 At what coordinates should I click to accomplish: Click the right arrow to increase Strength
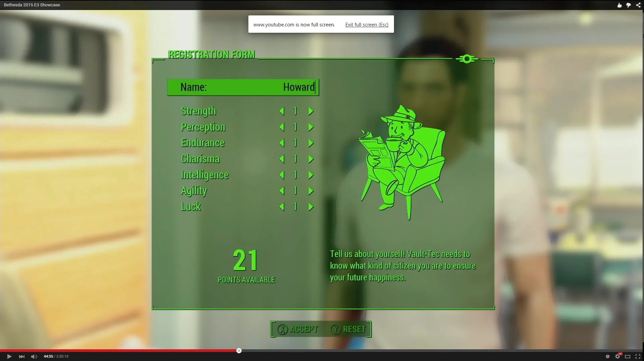point(311,111)
